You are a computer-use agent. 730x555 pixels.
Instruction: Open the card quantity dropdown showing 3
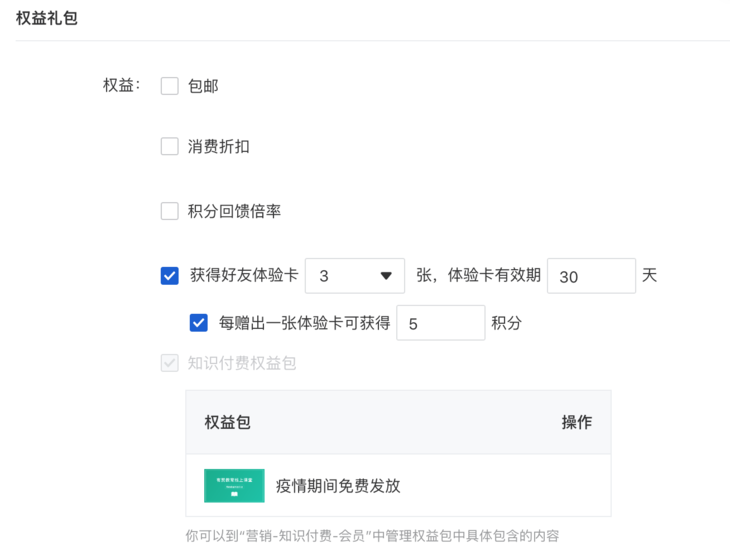(x=355, y=276)
